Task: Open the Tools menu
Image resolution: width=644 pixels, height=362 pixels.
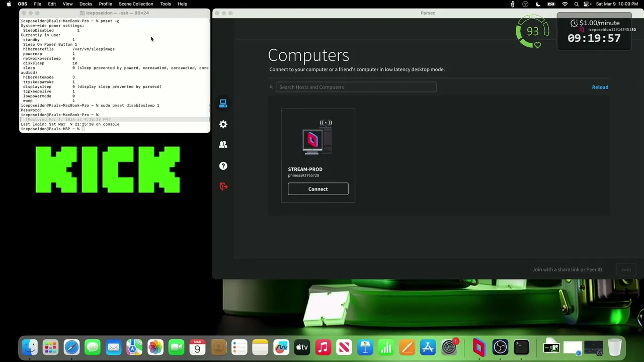Action: (x=166, y=4)
